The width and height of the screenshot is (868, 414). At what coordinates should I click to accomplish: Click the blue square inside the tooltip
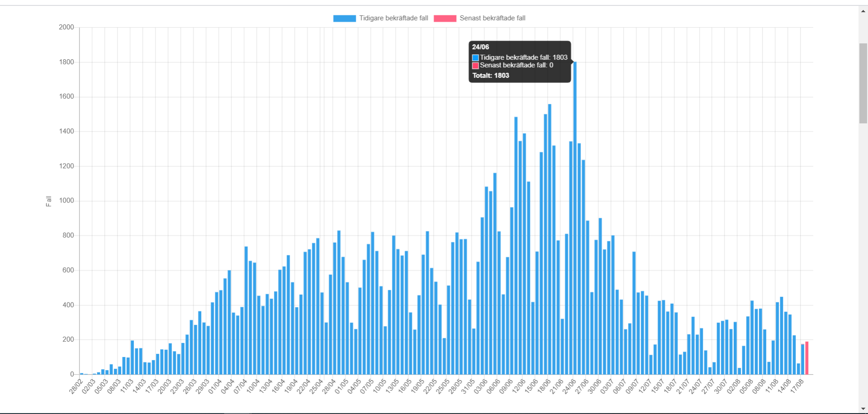[x=476, y=57]
